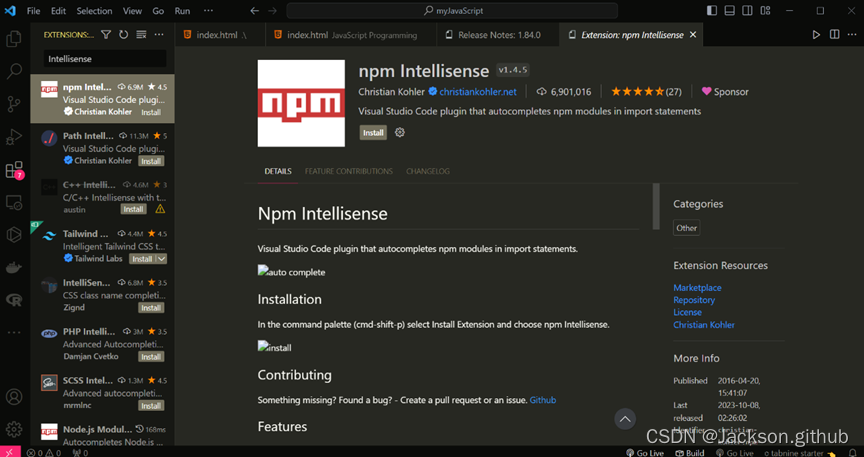Open the Github link under Contributing
864x457 pixels.
pos(543,400)
